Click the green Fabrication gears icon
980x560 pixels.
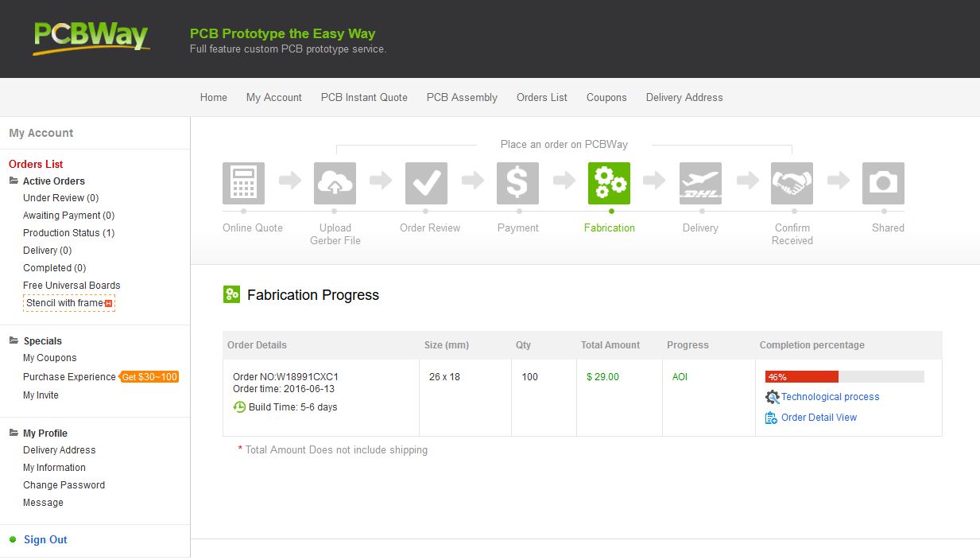[609, 183]
